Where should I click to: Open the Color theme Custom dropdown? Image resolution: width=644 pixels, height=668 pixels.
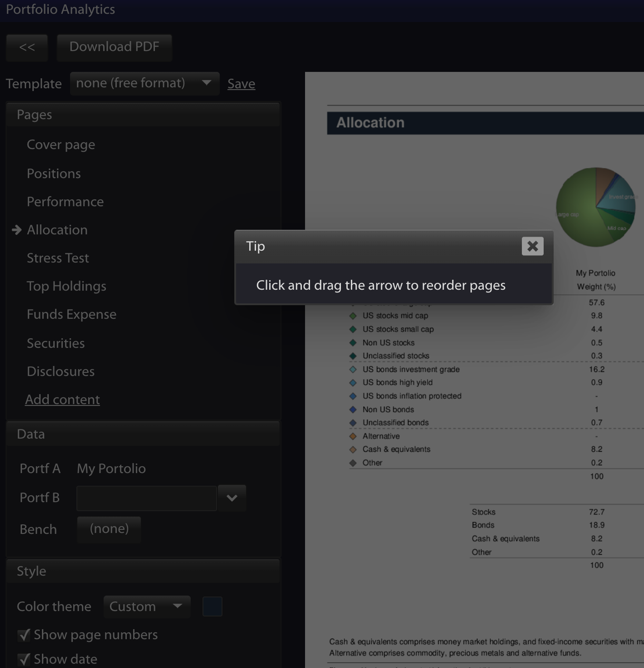[147, 607]
